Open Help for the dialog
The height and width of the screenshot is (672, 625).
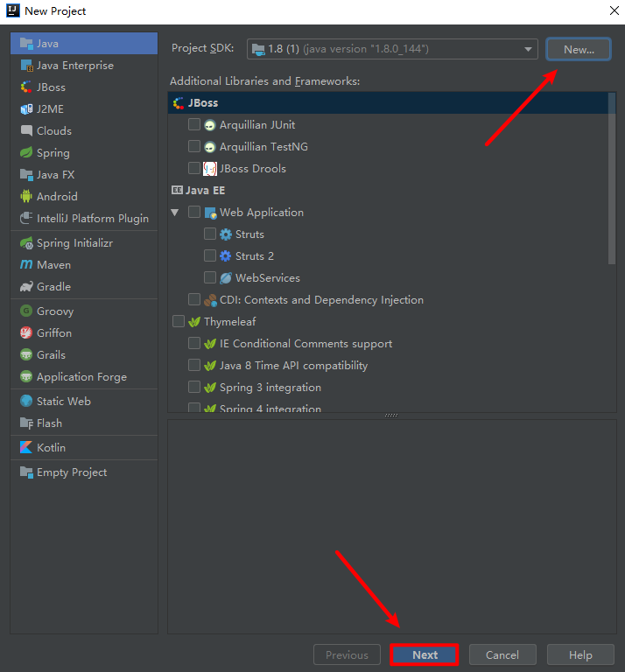tap(580, 654)
